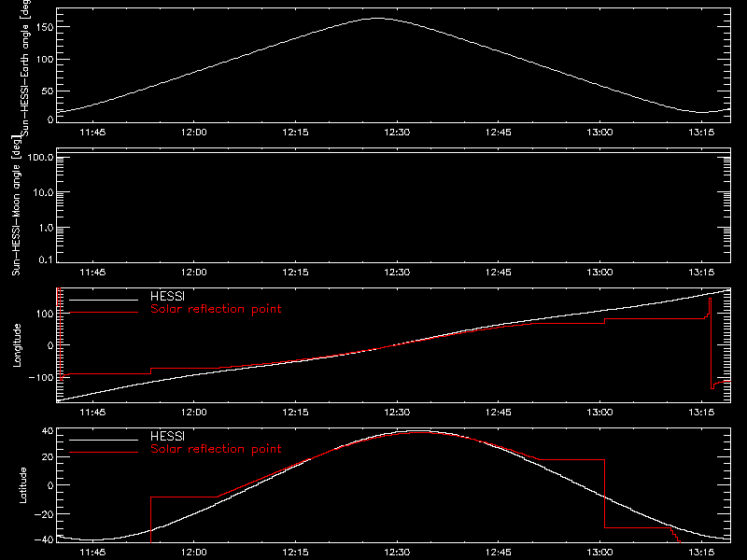Click the 0 tick label on Longitude plot

(x=50, y=345)
